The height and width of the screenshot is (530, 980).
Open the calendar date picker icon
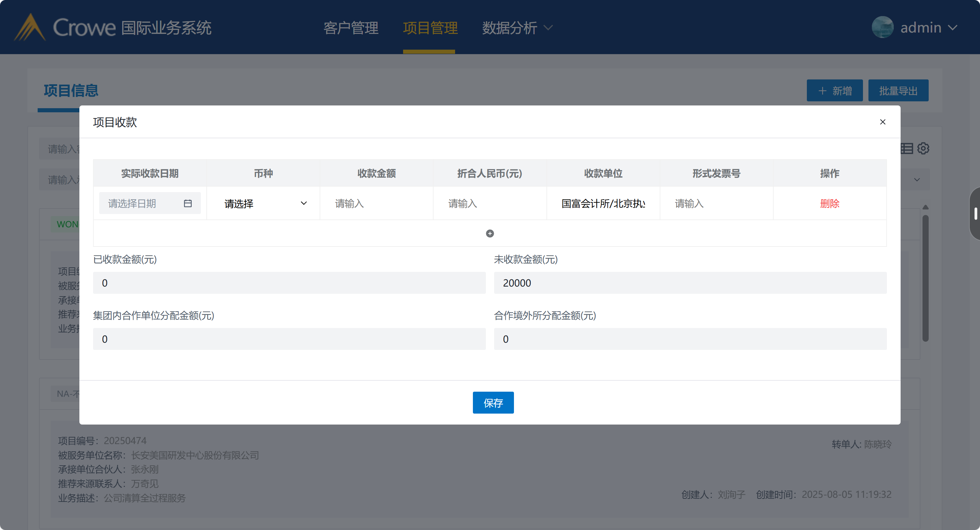(188, 203)
